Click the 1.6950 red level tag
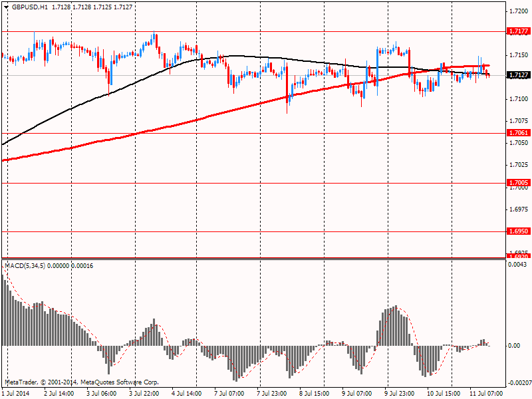The image size is (532, 399). (x=519, y=231)
